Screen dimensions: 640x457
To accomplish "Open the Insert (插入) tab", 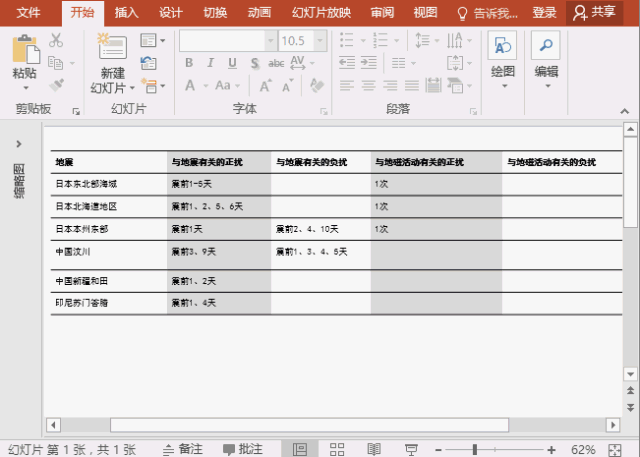I will point(126,12).
